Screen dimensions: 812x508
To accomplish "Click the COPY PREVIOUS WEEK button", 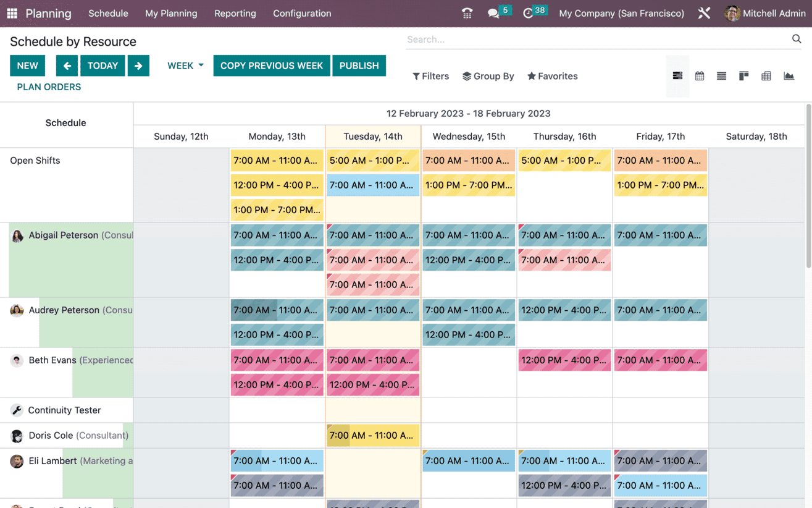I will [x=271, y=65].
